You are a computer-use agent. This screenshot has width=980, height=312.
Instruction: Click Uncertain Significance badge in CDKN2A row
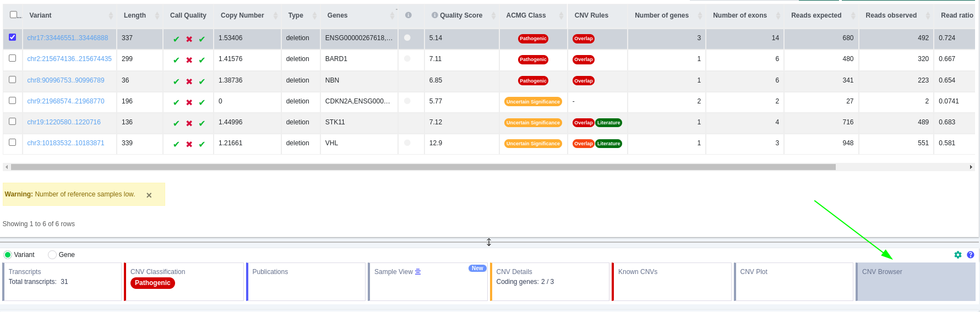(533, 102)
